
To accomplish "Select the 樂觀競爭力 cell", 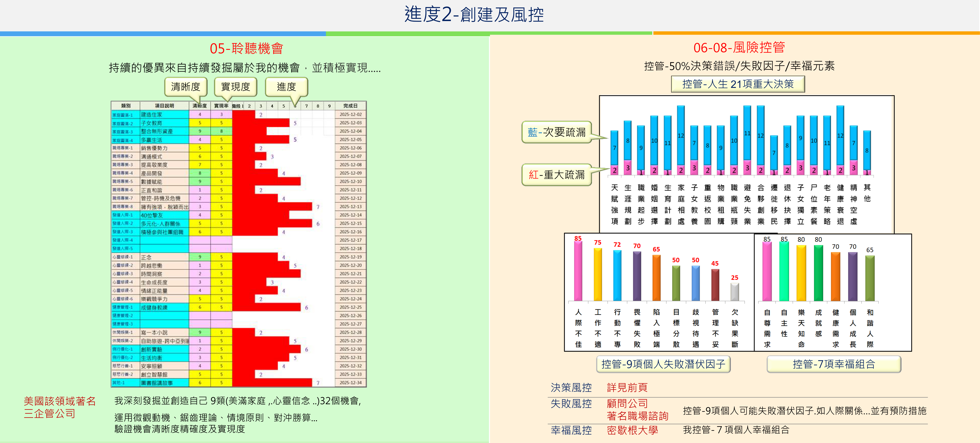I will pyautogui.click(x=164, y=299).
